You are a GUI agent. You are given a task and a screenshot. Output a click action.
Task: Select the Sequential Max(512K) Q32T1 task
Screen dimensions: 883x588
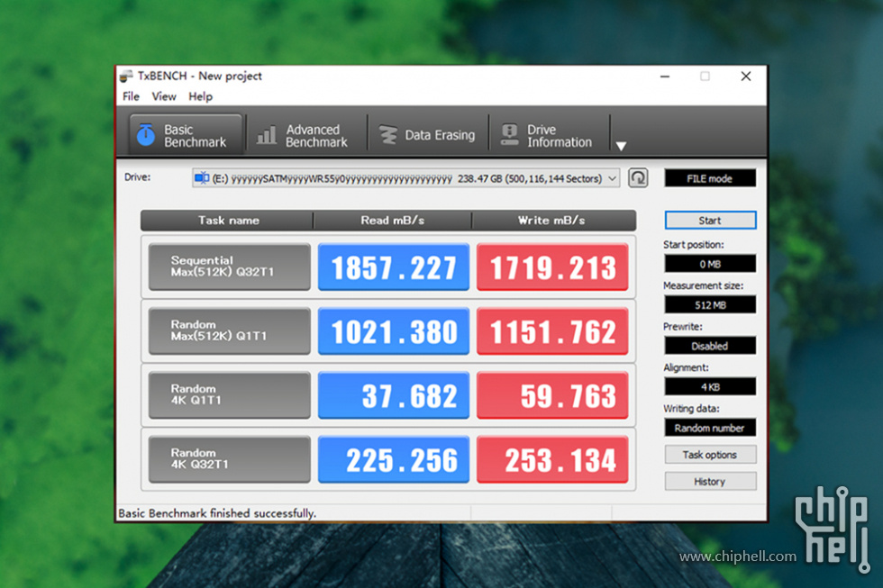(x=230, y=267)
